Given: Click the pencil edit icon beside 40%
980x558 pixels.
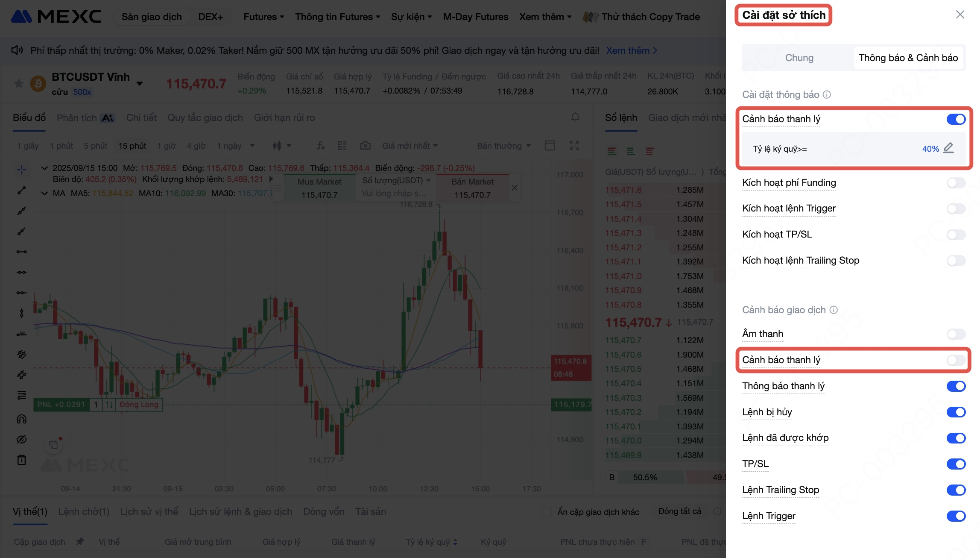Looking at the screenshot, I should (948, 148).
